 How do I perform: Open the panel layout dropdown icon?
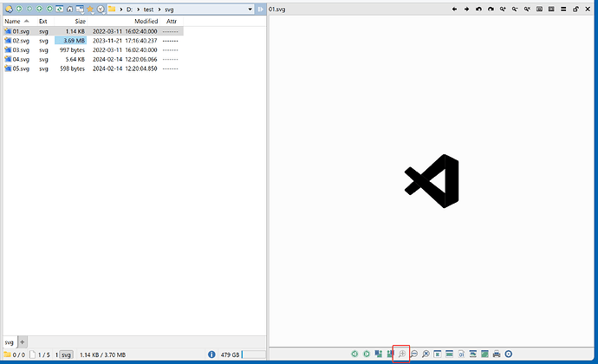pyautogui.click(x=80, y=9)
